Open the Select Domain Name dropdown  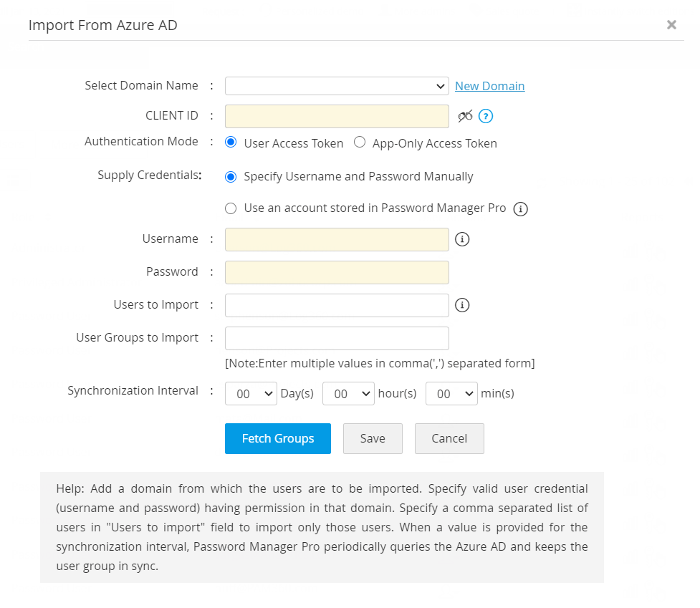pos(337,86)
